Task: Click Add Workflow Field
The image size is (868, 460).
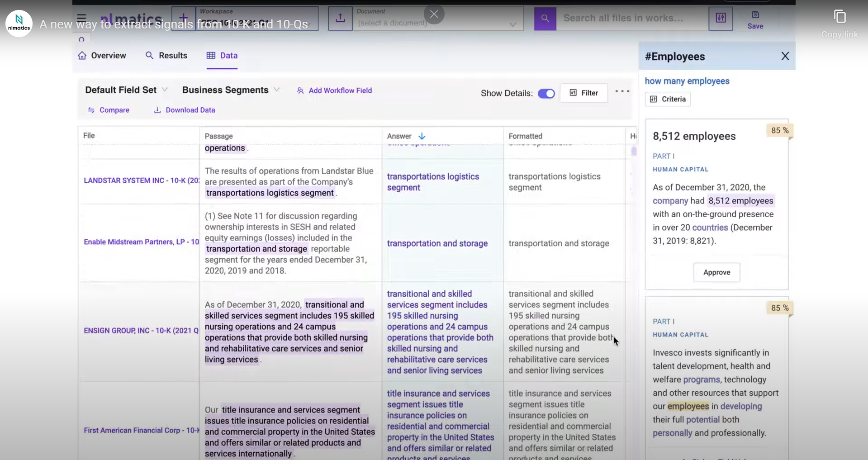Action: tap(334, 90)
